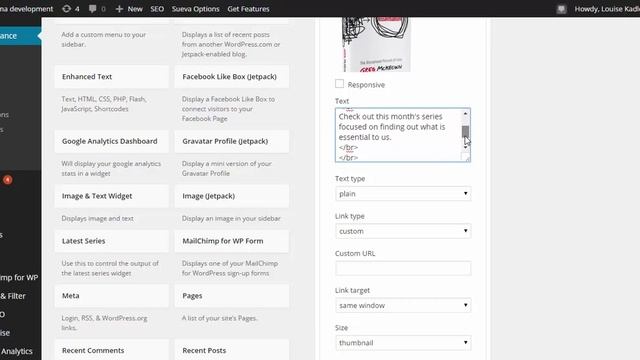Click the textarea resize grip corner
Screen dimensions: 640x360
tap(466, 158)
